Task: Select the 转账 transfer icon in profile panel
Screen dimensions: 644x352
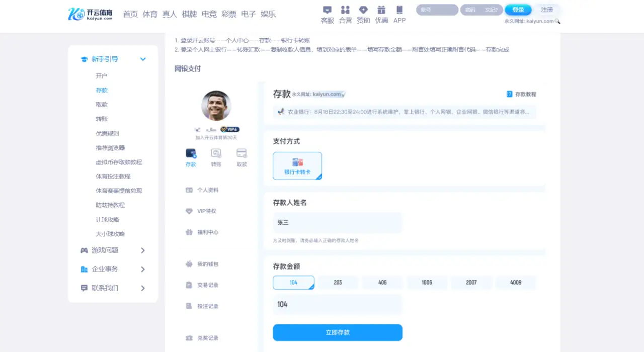Action: click(x=216, y=156)
